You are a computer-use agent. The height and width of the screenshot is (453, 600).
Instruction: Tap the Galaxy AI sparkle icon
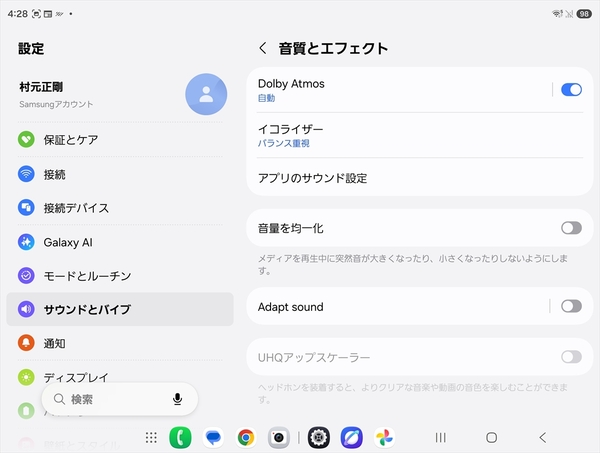[x=26, y=242]
